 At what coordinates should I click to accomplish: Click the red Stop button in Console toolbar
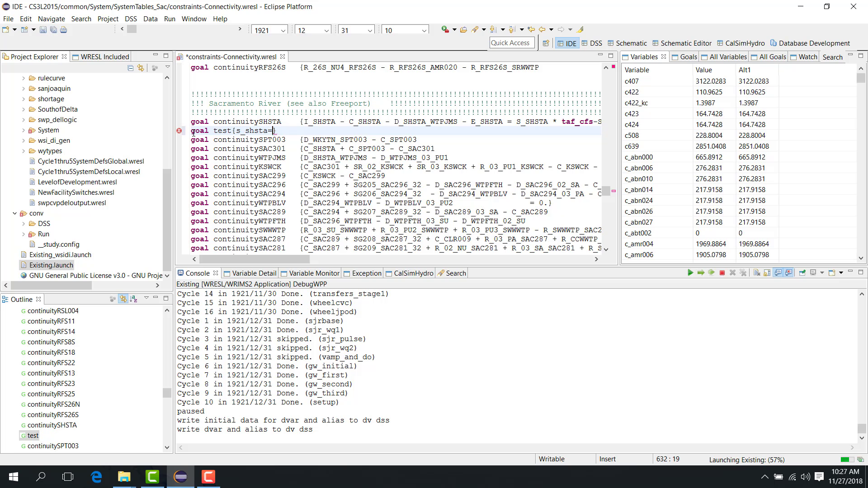(722, 272)
